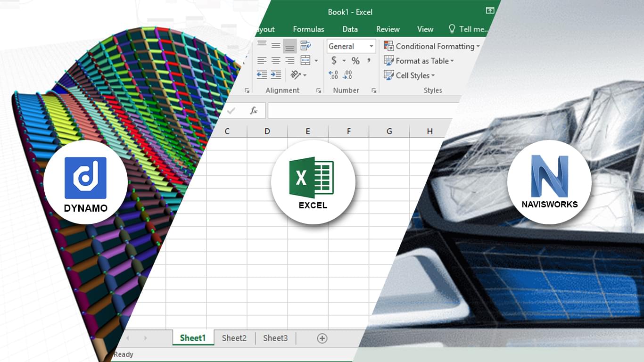644x362 pixels.
Task: Open the Format as Table dropdown
Action: pos(419,61)
